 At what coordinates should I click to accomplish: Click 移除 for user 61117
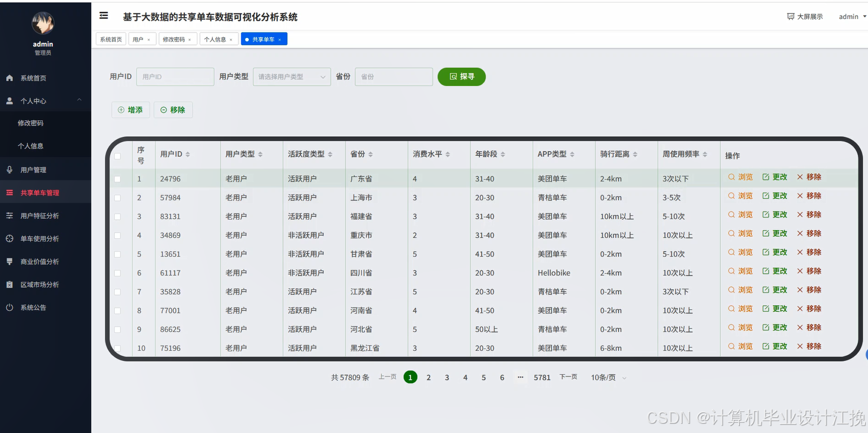point(809,271)
